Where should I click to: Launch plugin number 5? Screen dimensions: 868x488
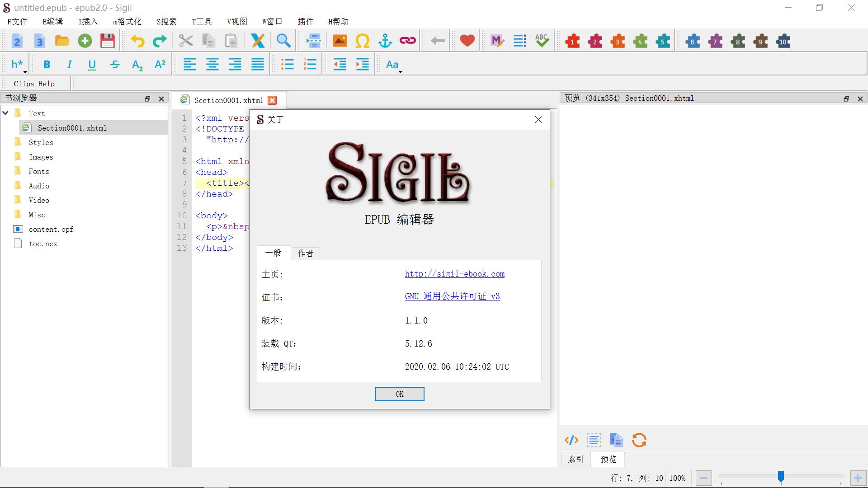click(663, 41)
